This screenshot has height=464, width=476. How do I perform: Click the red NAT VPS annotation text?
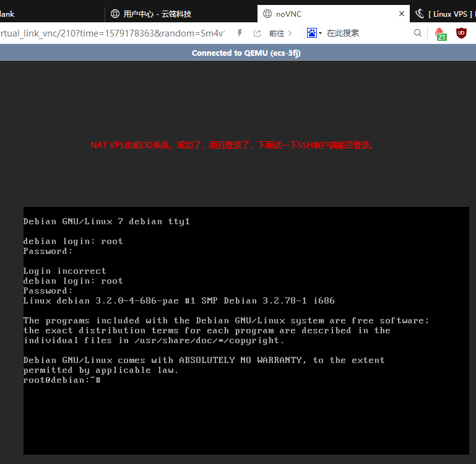(233, 145)
